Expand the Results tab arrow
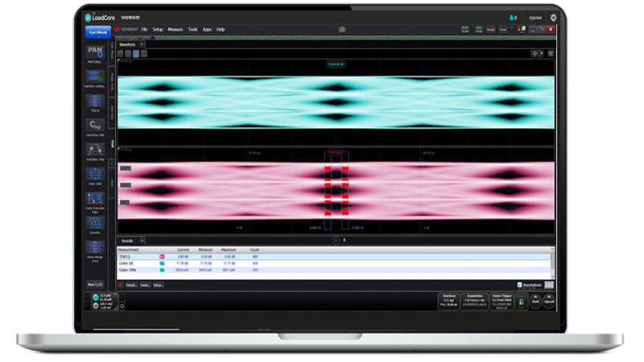This screenshot has width=644, height=362. [x=142, y=241]
